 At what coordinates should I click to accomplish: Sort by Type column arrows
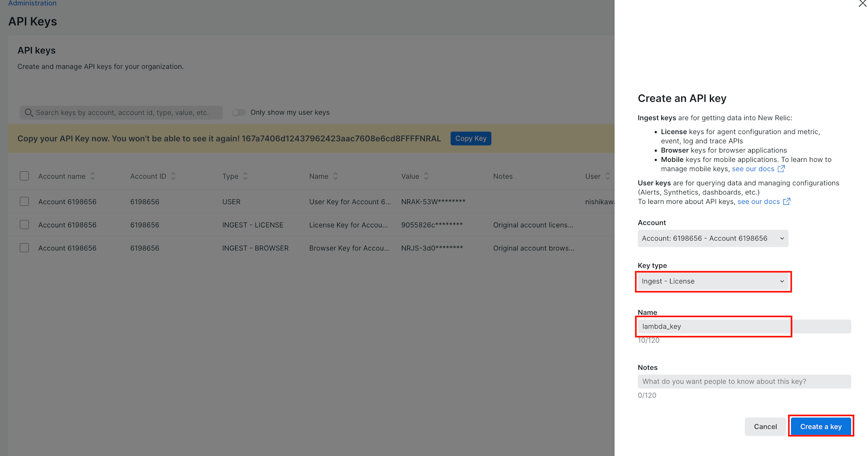(246, 176)
